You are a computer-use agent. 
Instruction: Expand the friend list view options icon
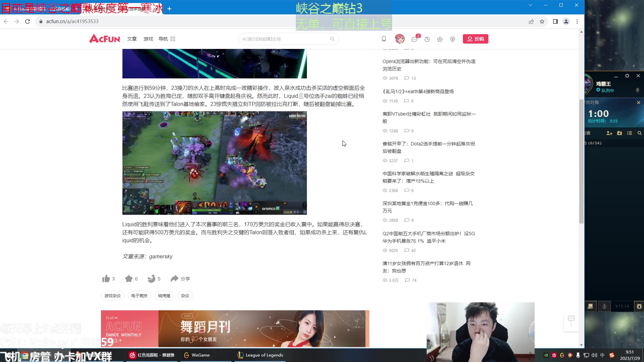pyautogui.click(x=629, y=133)
